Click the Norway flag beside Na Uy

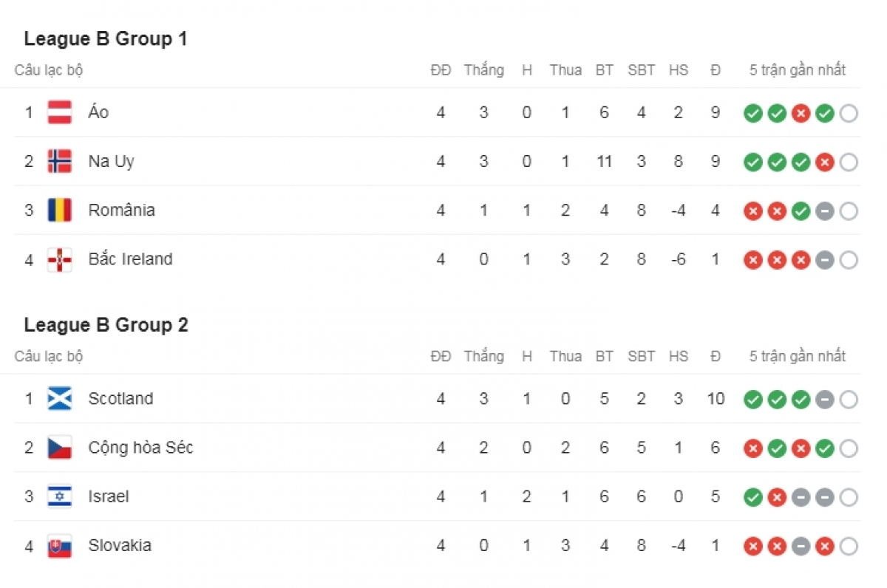60,161
